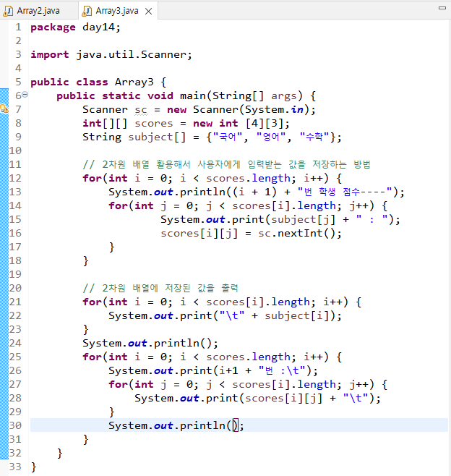451x476 pixels.
Task: Close the Array3.java tab
Action: click(x=149, y=12)
